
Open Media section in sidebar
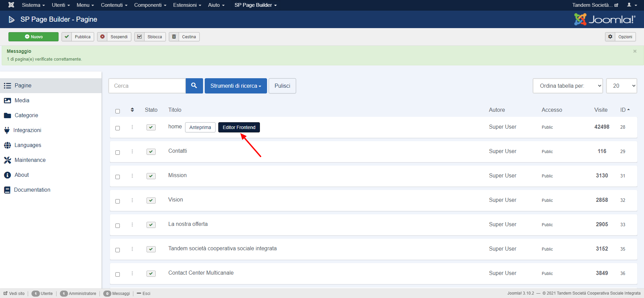(x=22, y=101)
